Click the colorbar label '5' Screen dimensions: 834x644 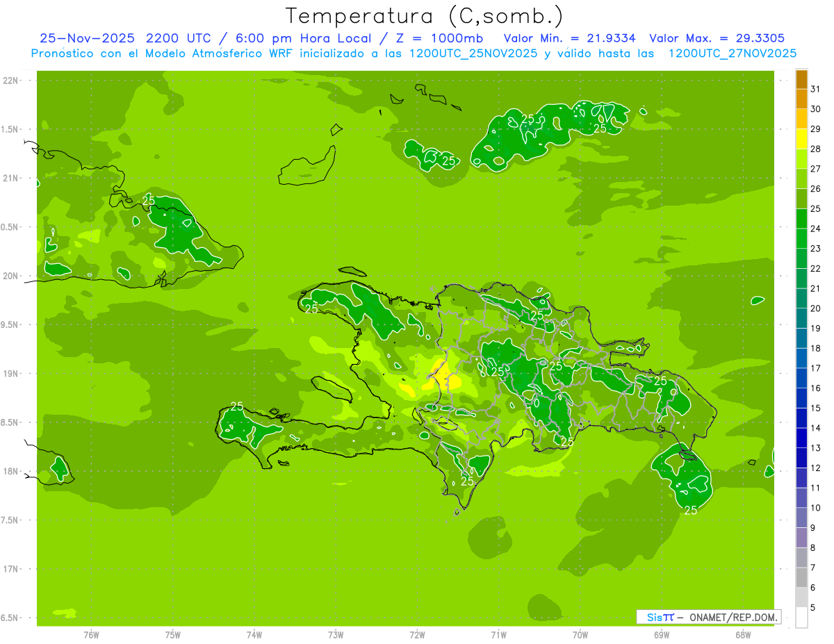[x=813, y=607]
